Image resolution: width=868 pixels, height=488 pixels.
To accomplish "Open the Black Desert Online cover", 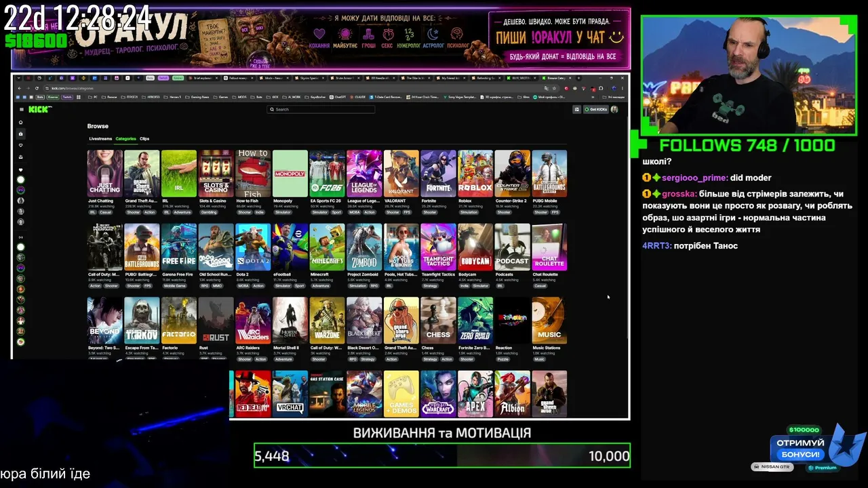I will click(364, 321).
